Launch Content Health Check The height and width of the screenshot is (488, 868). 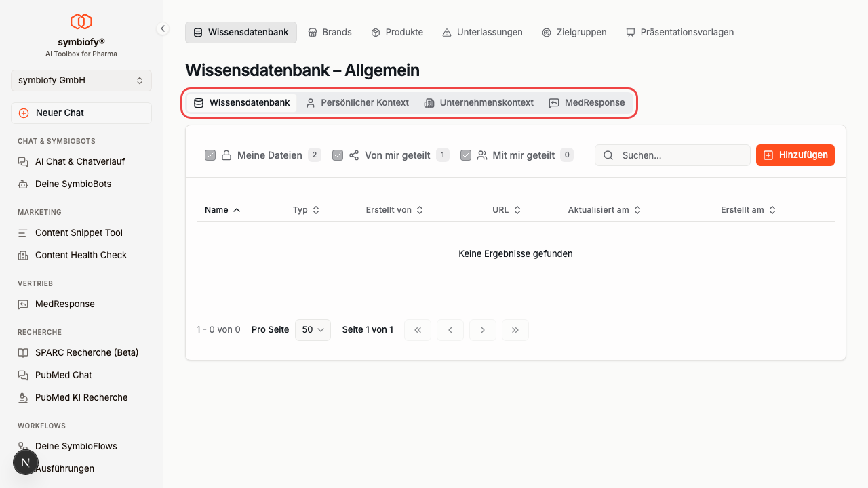(81, 255)
